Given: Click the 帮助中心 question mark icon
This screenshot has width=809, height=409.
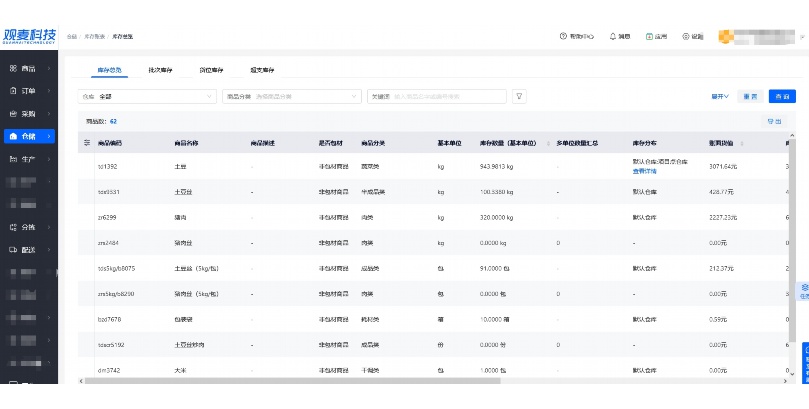Looking at the screenshot, I should pos(563,36).
